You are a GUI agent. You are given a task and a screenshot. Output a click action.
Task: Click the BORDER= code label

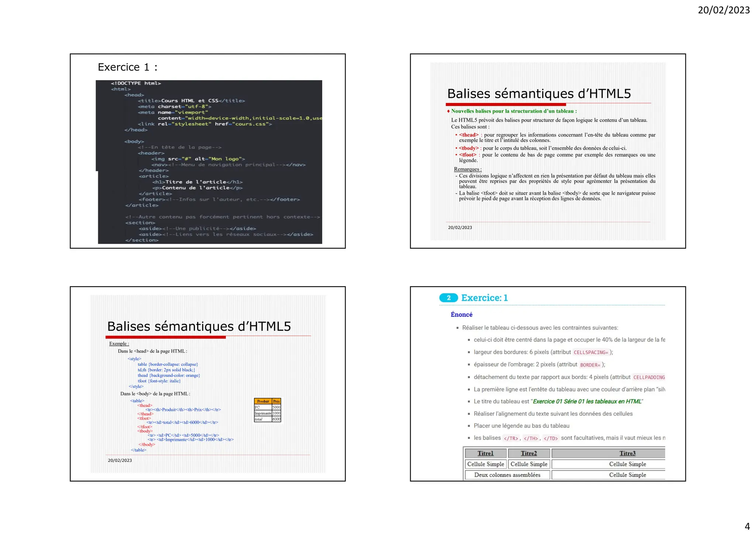(590, 365)
